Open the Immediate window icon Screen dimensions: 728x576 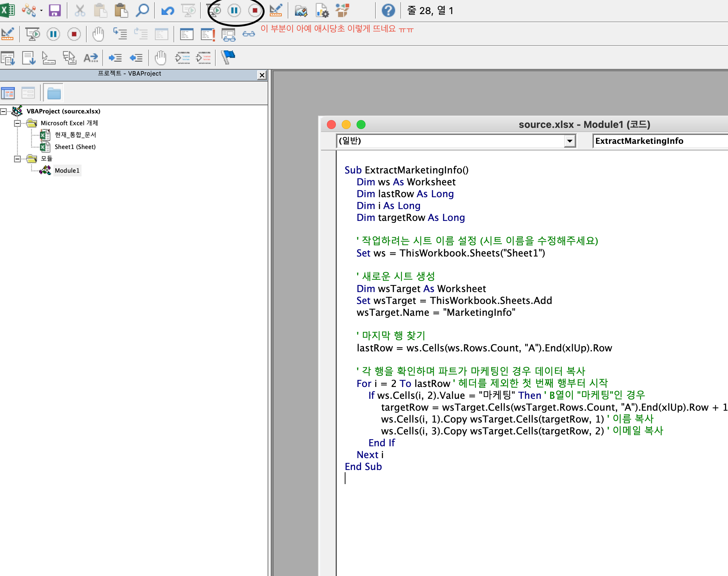tap(208, 34)
